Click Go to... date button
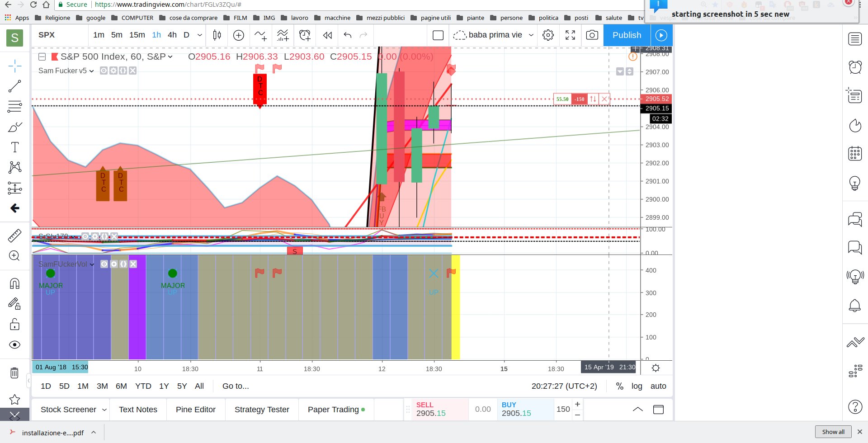Screen dimensions: 868x443 (x=236, y=386)
